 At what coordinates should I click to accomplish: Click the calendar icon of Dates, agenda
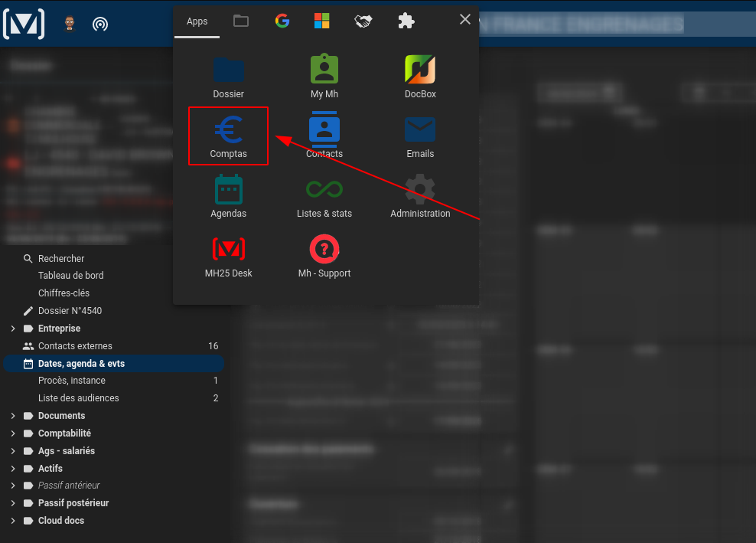point(28,364)
